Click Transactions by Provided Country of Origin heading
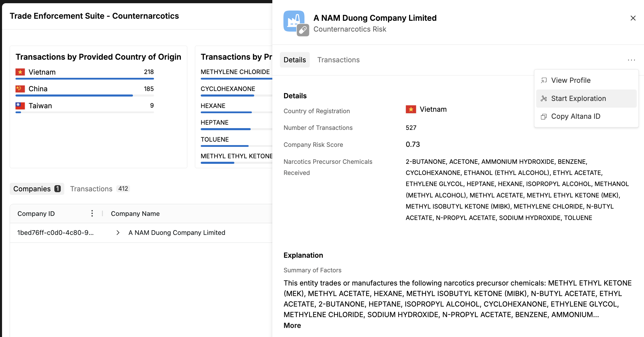The image size is (644, 337). 98,57
